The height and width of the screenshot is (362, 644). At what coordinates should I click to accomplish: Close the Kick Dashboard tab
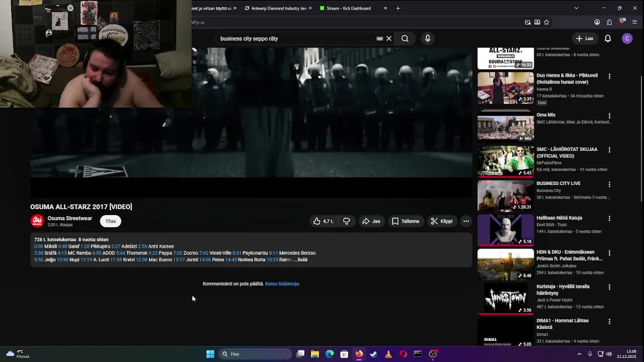coord(385,8)
